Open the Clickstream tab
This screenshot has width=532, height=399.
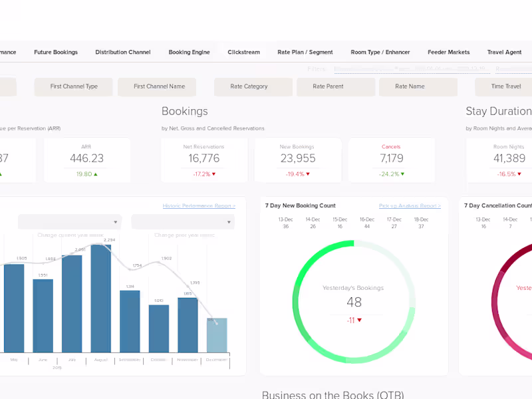[243, 52]
